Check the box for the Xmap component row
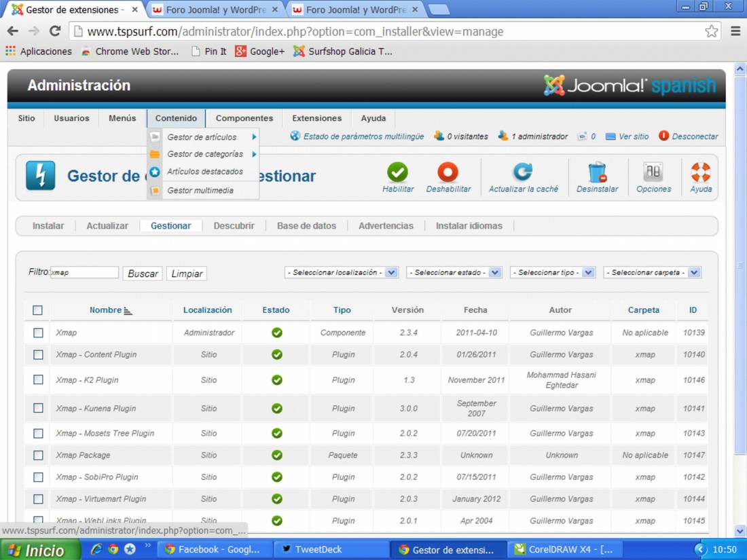This screenshot has height=560, width=747. tap(38, 333)
